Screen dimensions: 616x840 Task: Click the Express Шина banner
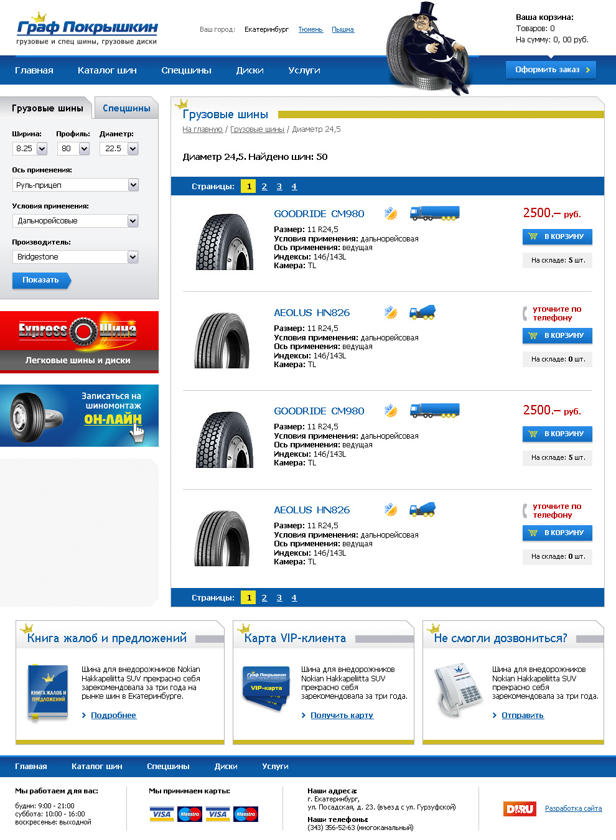click(79, 341)
